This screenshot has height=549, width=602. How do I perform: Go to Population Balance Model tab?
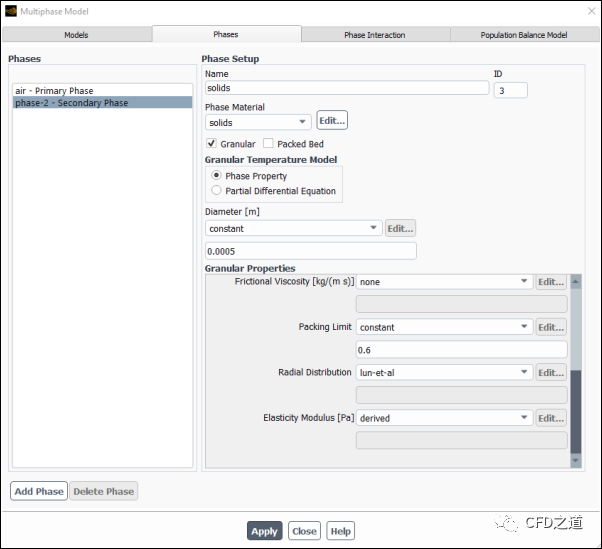pyautogui.click(x=523, y=35)
